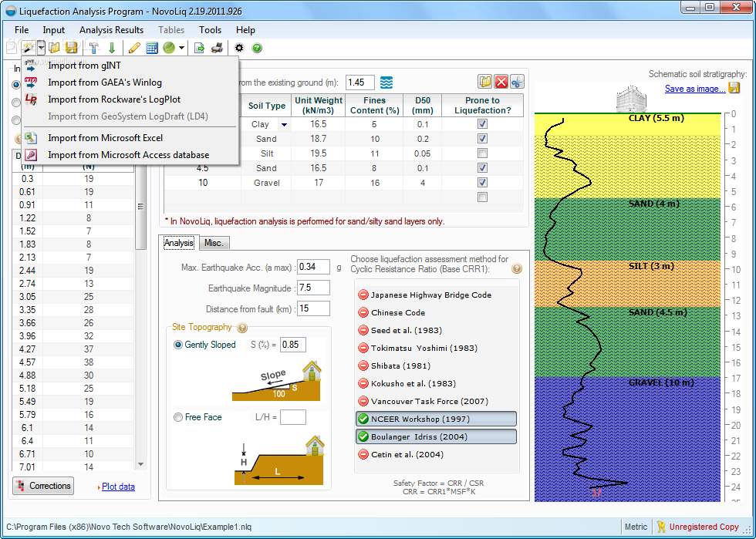Open the Clay soil type dropdown
756x539 pixels.
tap(285, 124)
